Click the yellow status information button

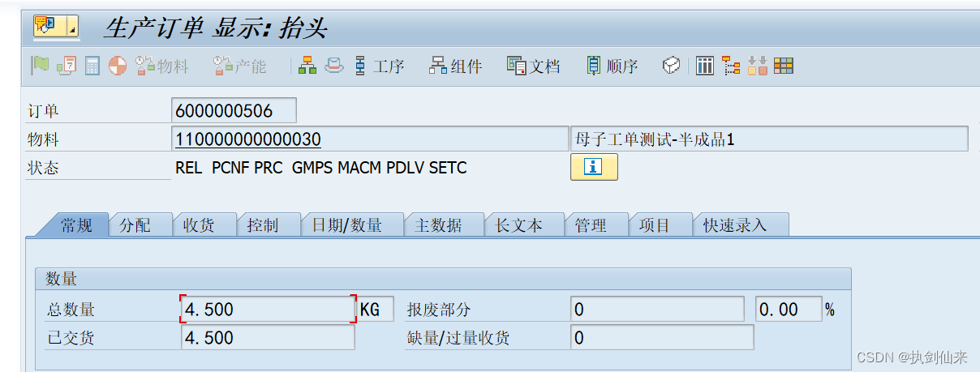tap(594, 167)
